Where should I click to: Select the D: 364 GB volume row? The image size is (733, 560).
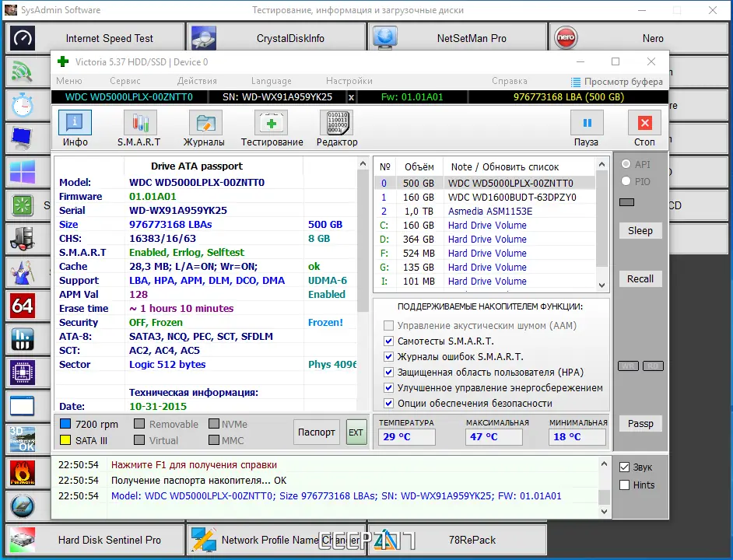485,240
